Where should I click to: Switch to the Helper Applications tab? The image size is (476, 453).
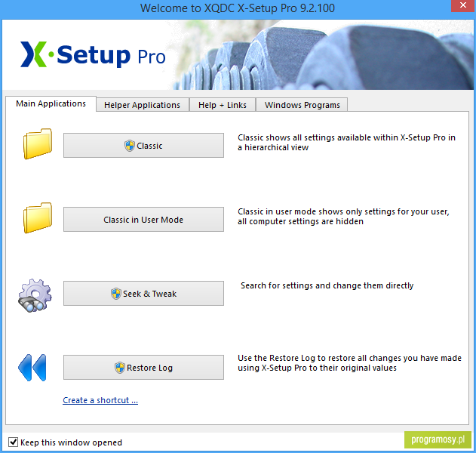tap(142, 105)
